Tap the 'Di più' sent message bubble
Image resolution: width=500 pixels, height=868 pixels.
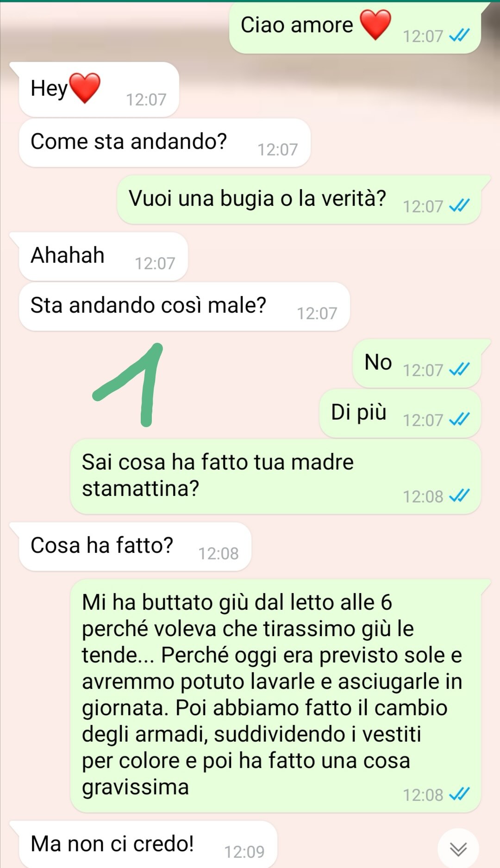400,413
